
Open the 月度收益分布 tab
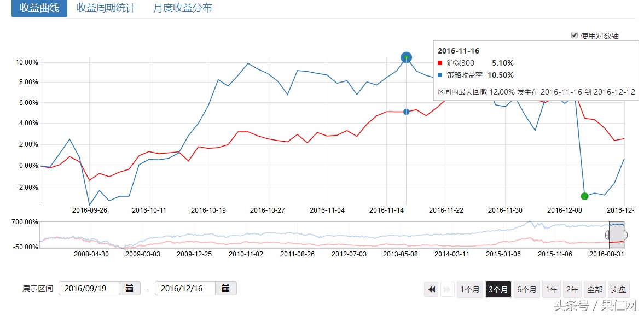pyautogui.click(x=183, y=8)
